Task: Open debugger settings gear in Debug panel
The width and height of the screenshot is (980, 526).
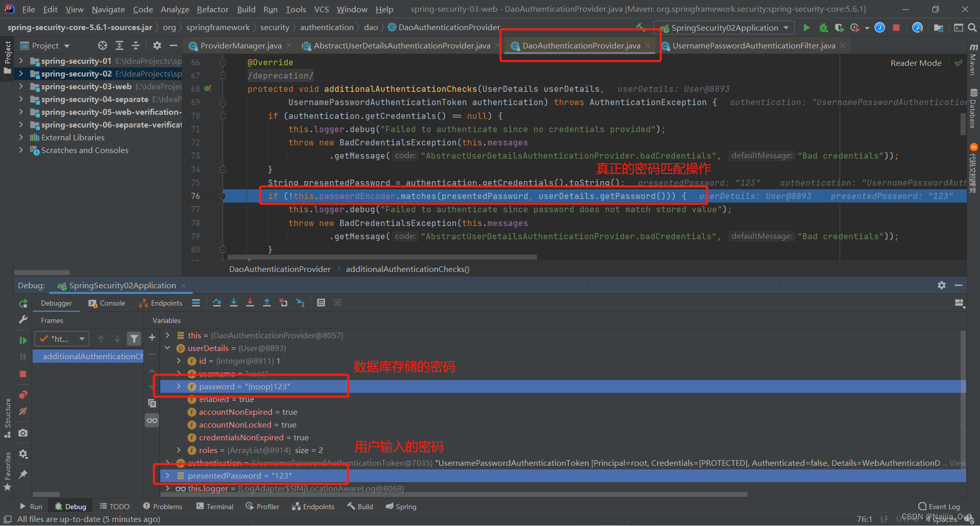Action: coord(941,285)
